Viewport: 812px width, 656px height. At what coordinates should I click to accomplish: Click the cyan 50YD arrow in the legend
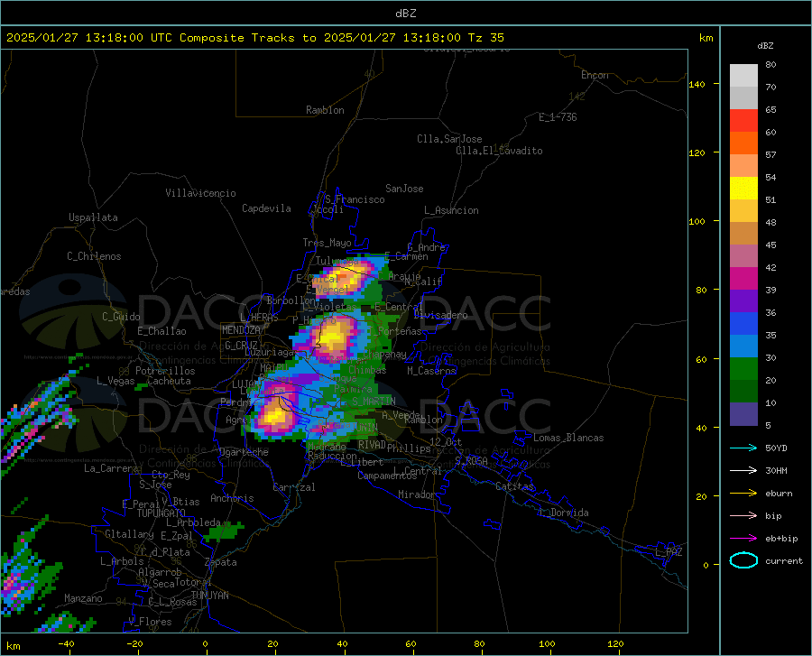click(743, 448)
